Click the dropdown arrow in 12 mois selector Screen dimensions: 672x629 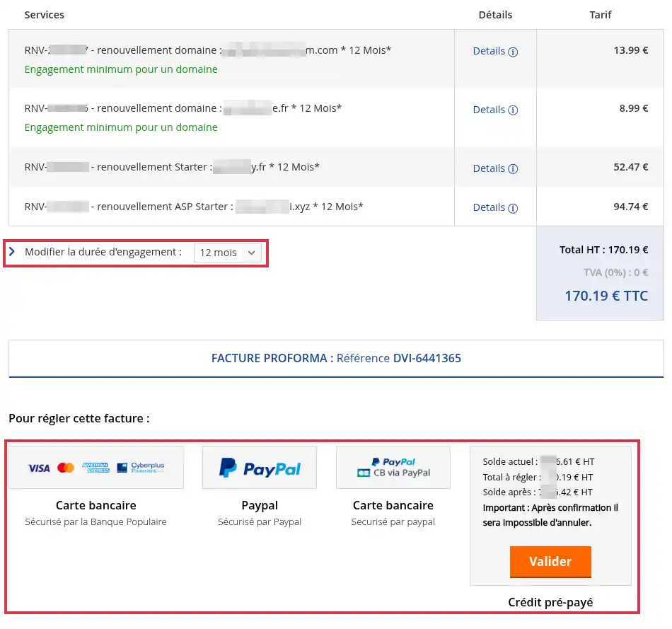252,253
